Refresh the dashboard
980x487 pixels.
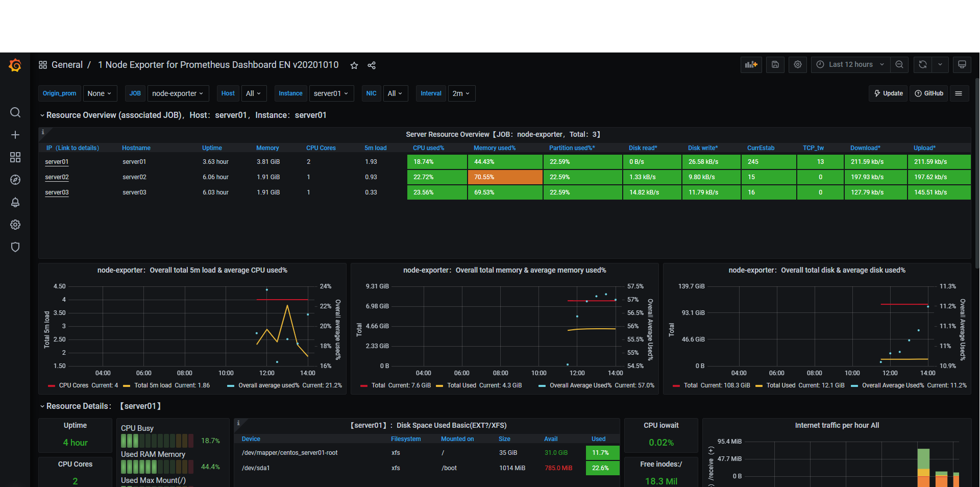pyautogui.click(x=923, y=65)
